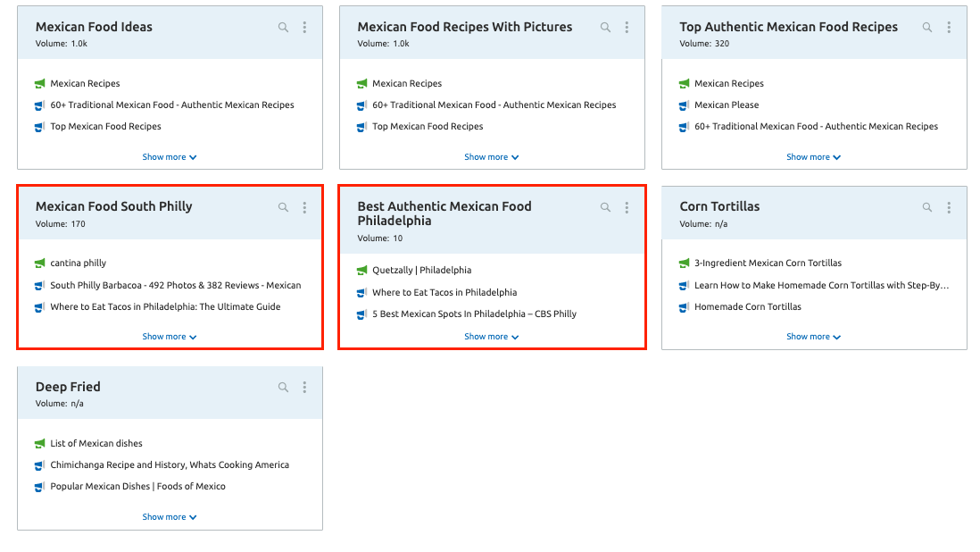The width and height of the screenshot is (980, 552).
Task: Open South Philly Barbacoa headline link
Action: point(175,286)
